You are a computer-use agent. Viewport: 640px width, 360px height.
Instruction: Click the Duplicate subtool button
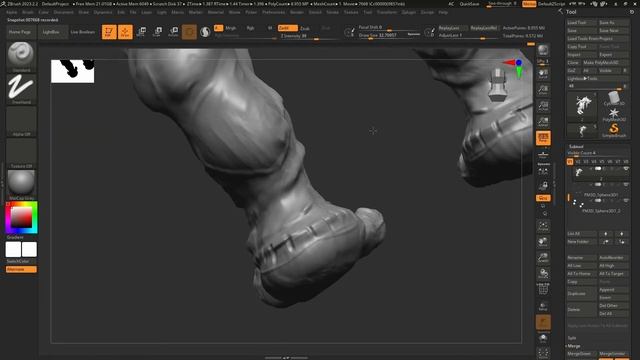pos(581,293)
